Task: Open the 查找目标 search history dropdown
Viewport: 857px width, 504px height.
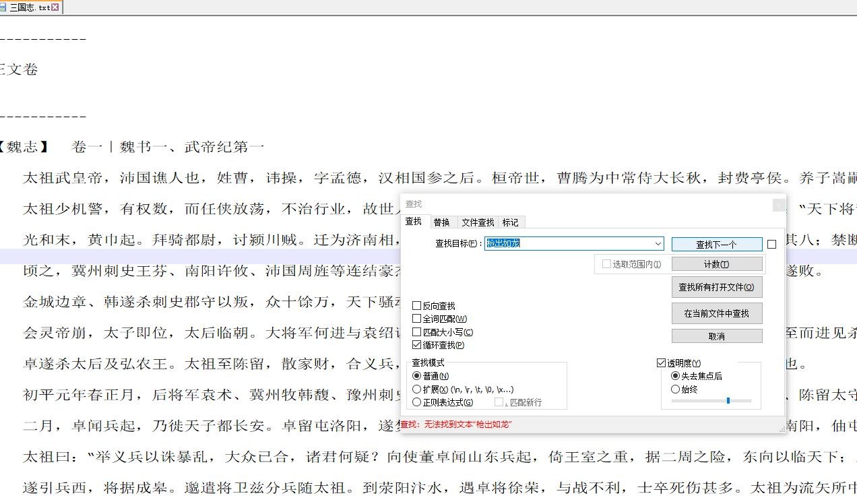Action: pos(658,244)
